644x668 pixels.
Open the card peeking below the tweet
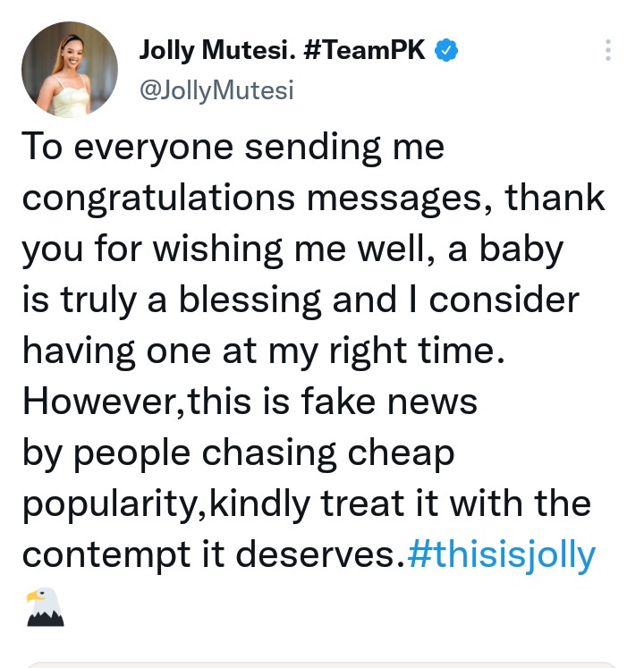coord(322,664)
